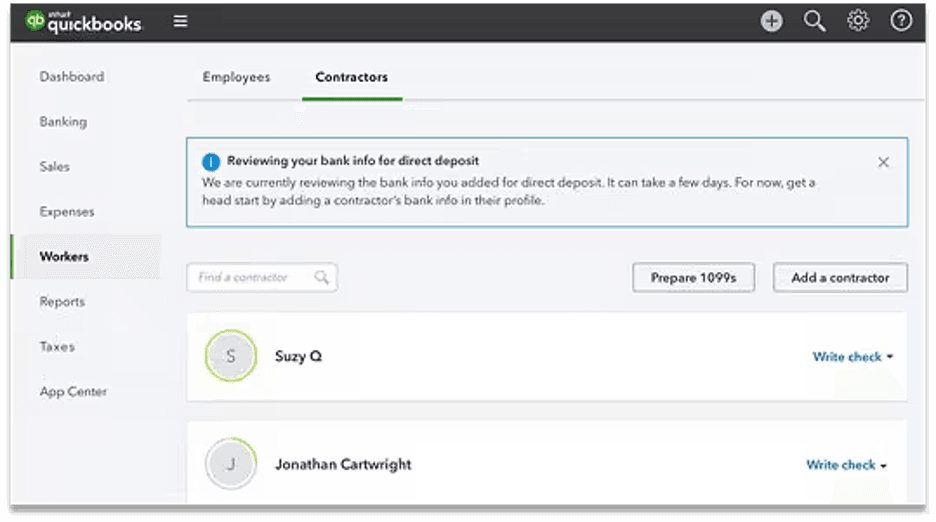Click Suzy Q's avatar circle
This screenshot has height=522, width=936.
click(x=231, y=356)
